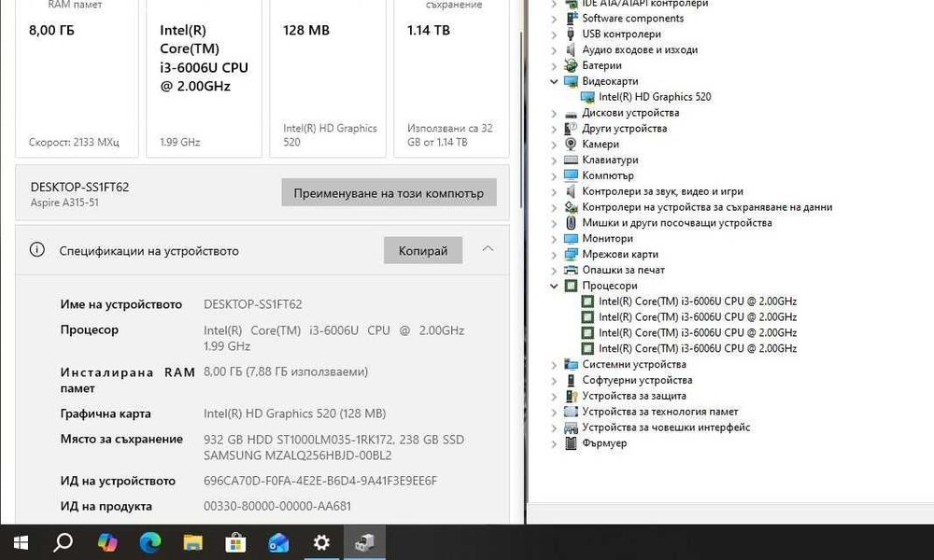Click the Процесори chip icon

point(571,286)
